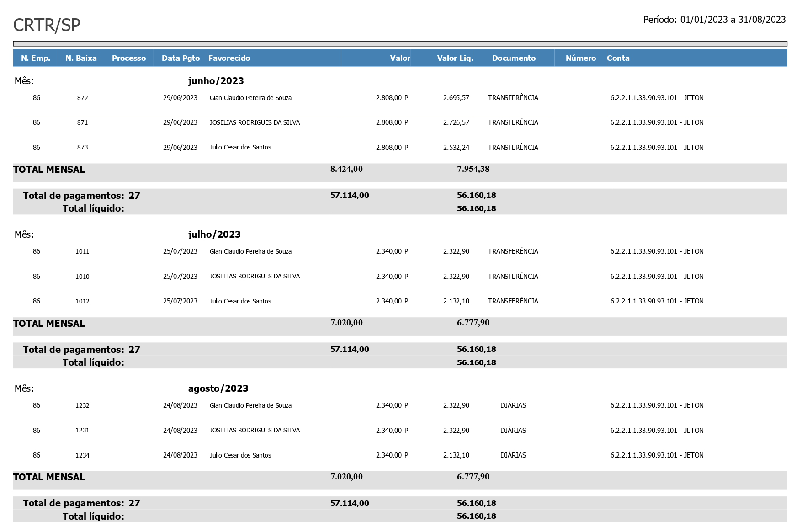This screenshot has height=532, width=802.
Task: Click the Data Pgto column header
Action: coord(181,58)
